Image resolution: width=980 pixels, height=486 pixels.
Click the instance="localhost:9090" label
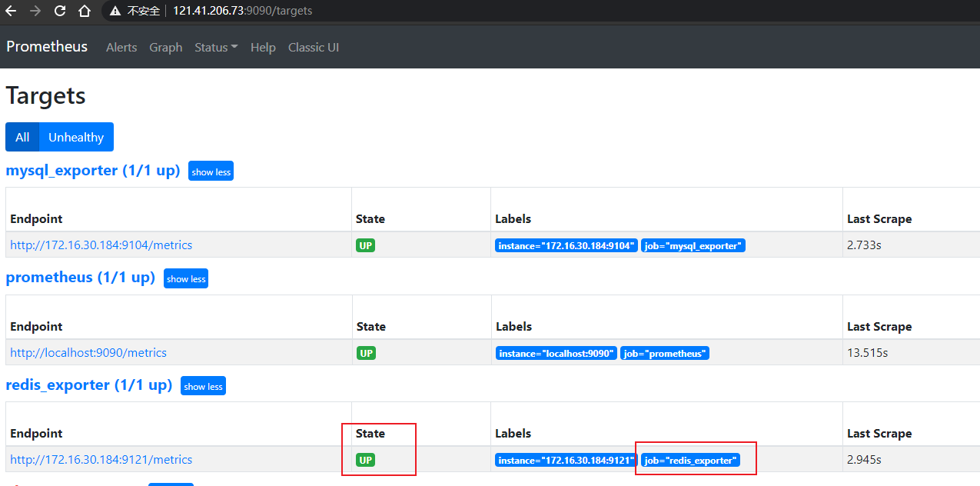pyautogui.click(x=556, y=354)
